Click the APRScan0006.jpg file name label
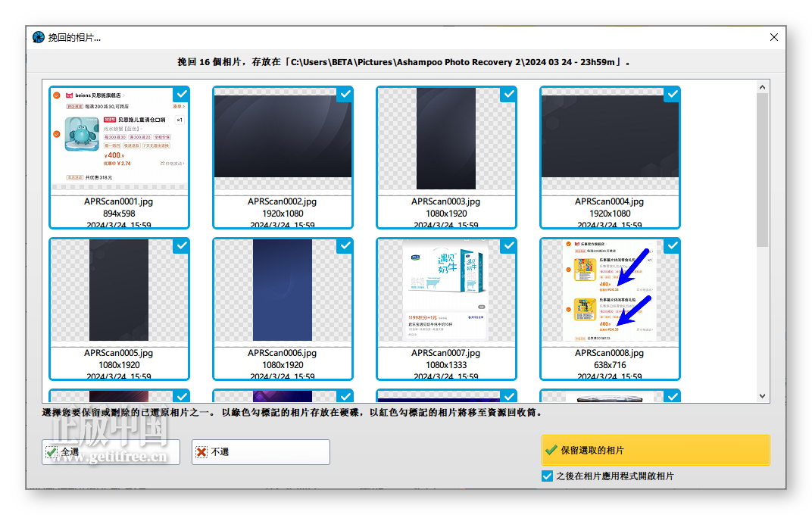The height and width of the screenshot is (515, 812). [283, 353]
